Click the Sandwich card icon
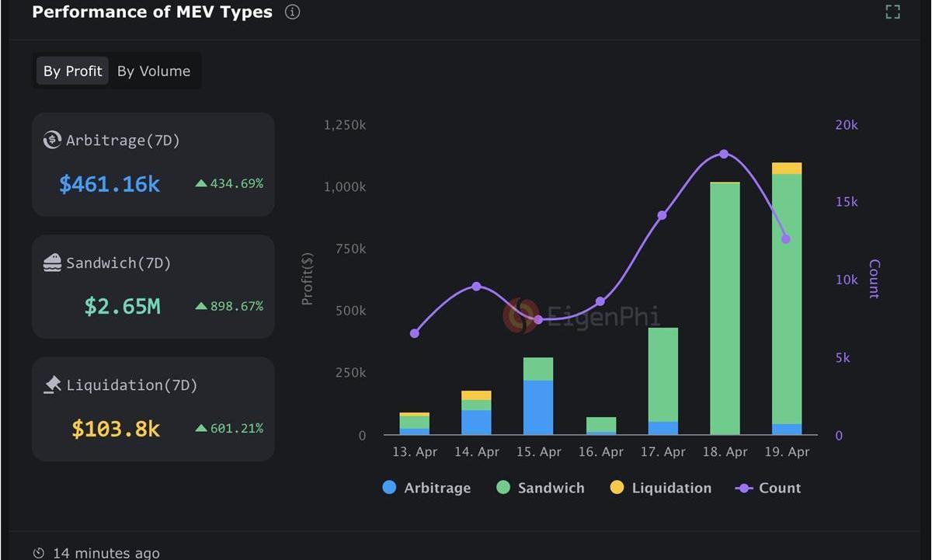The width and height of the screenshot is (932, 560). pyautogui.click(x=52, y=263)
